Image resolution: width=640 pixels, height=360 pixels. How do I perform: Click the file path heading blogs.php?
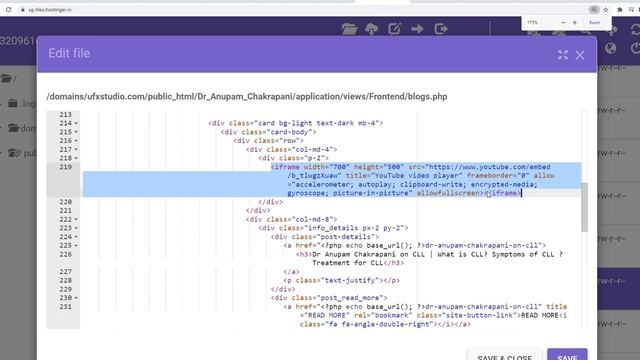(x=247, y=97)
